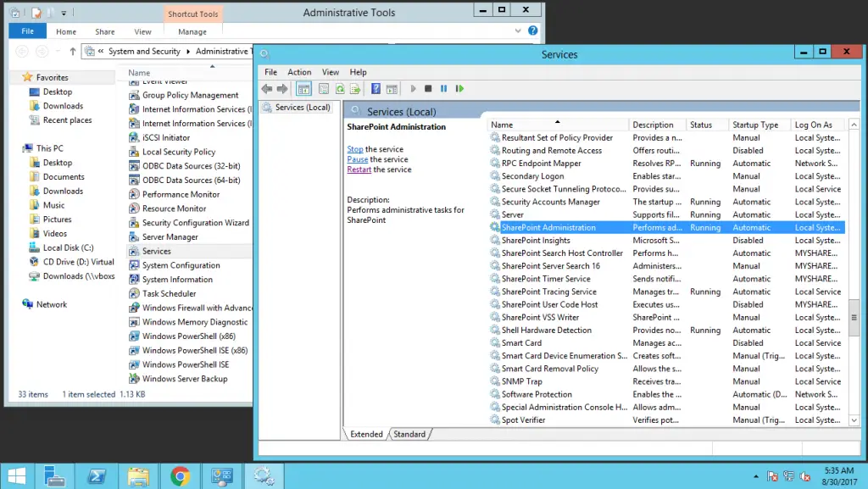Open the File menu in Services

pos(270,72)
